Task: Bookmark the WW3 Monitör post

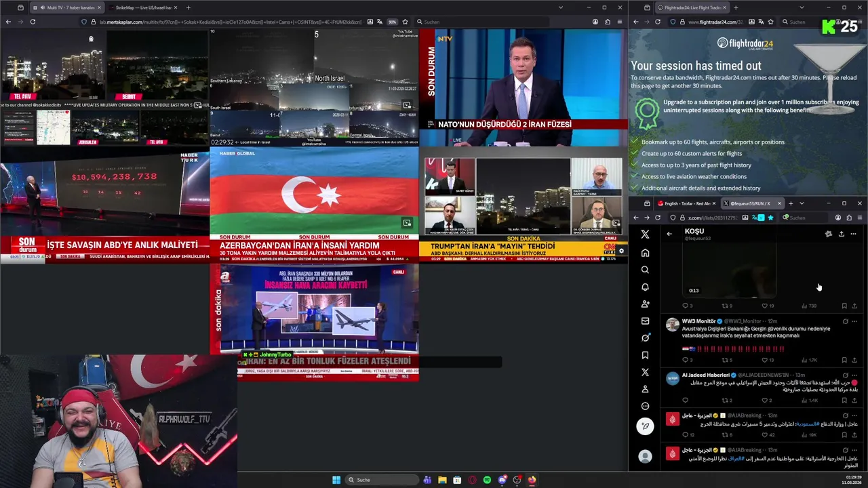Action: click(x=844, y=360)
